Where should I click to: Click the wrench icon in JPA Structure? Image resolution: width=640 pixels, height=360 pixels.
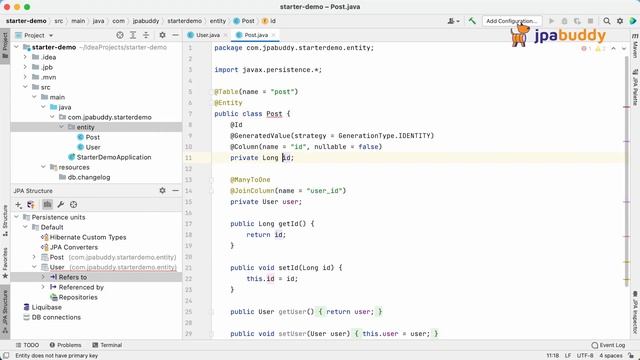point(61,204)
